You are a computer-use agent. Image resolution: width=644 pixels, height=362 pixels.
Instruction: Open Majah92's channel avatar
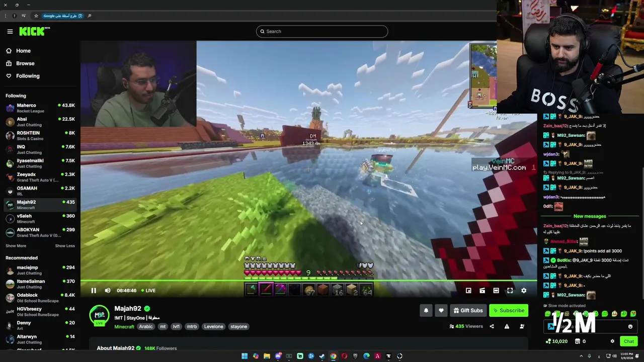tap(99, 315)
